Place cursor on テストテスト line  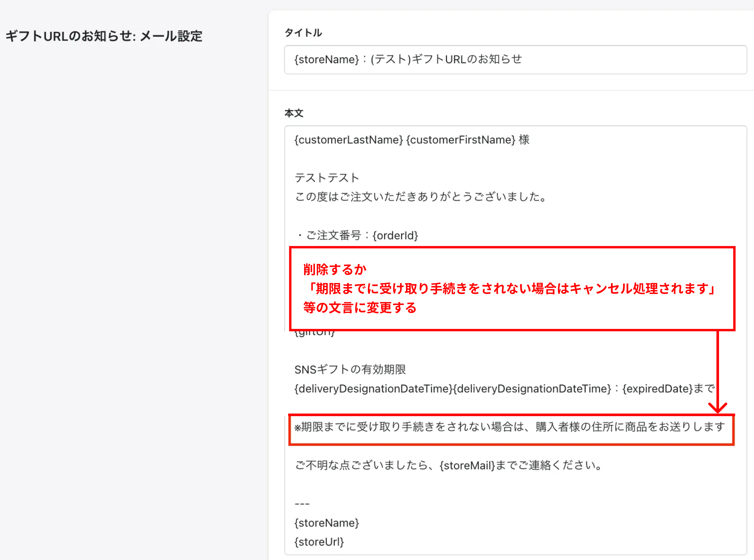[x=327, y=178]
